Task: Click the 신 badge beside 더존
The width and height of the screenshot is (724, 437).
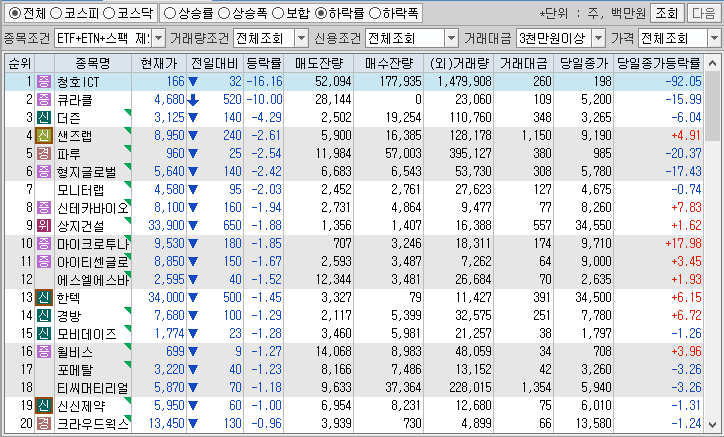Action: (x=44, y=118)
